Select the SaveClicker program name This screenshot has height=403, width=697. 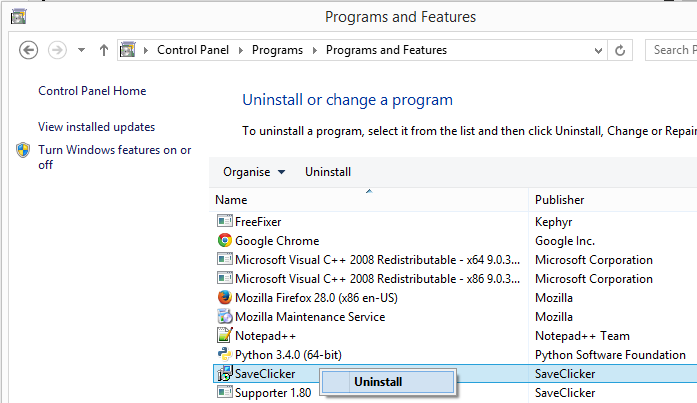(x=265, y=374)
